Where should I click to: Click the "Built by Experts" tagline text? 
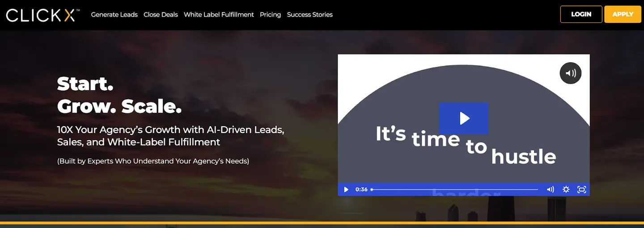(x=153, y=161)
